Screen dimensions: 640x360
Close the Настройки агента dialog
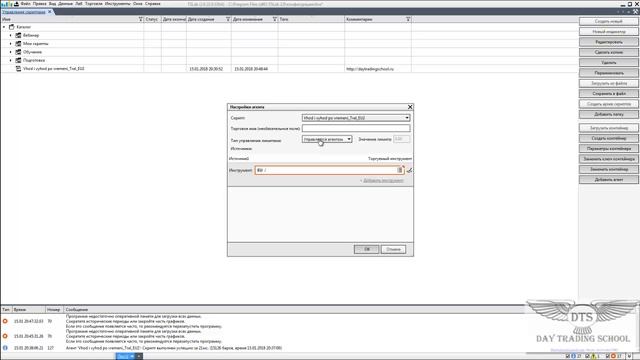pyautogui.click(x=410, y=107)
